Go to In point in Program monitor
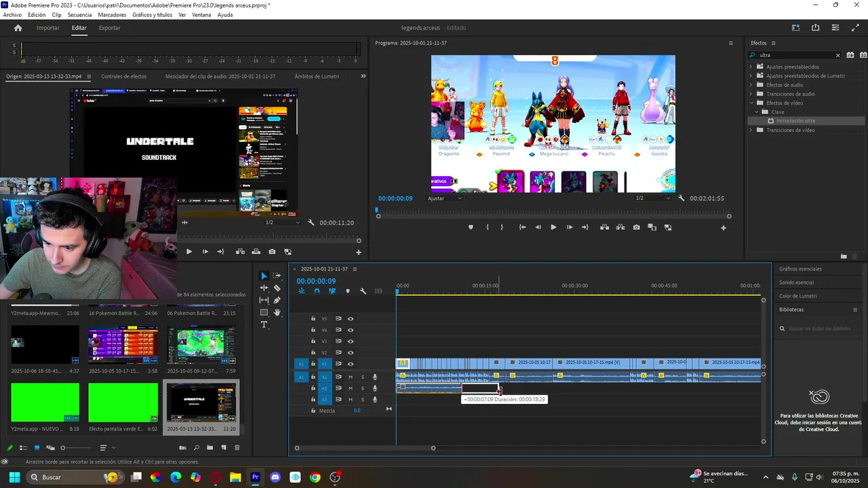Screen dimensions: 868x488 (522, 227)
